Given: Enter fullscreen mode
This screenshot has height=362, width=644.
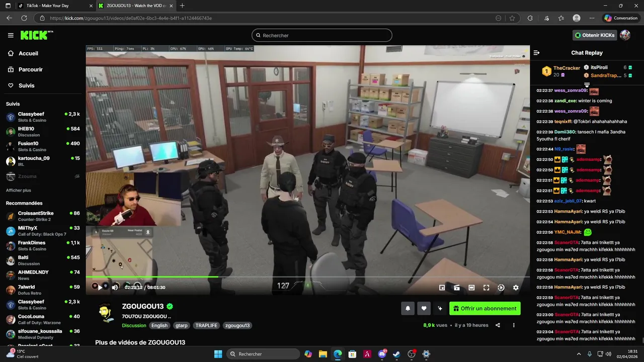Looking at the screenshot, I should click(x=486, y=288).
